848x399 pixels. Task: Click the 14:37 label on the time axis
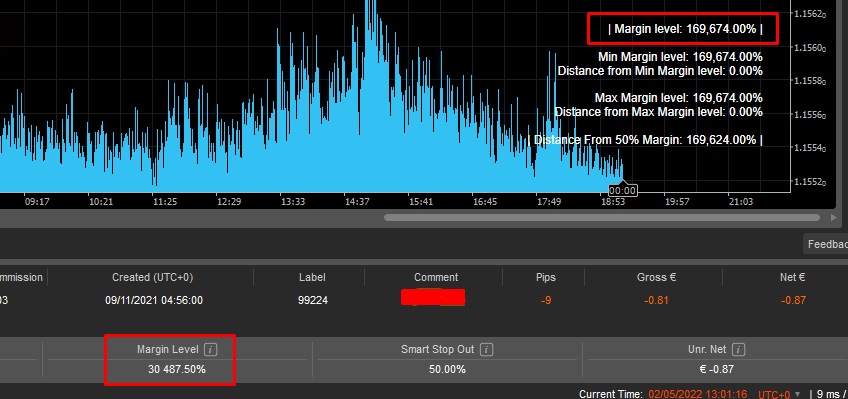pos(357,202)
